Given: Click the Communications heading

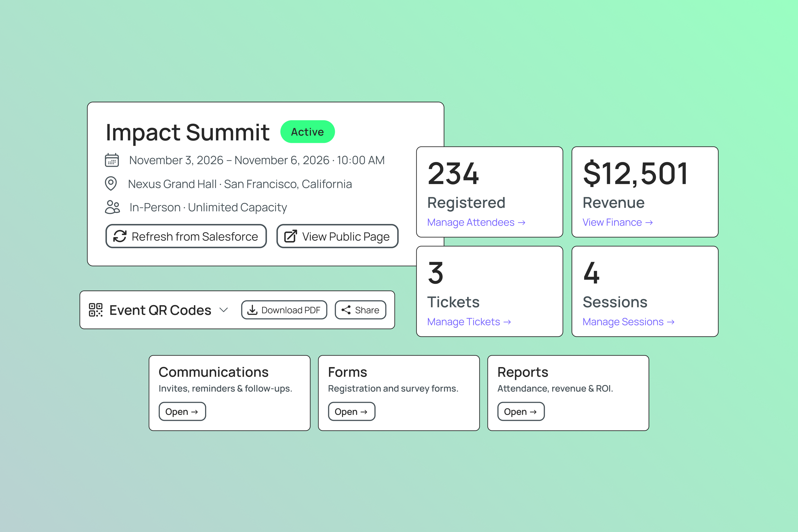Looking at the screenshot, I should pyautogui.click(x=213, y=372).
